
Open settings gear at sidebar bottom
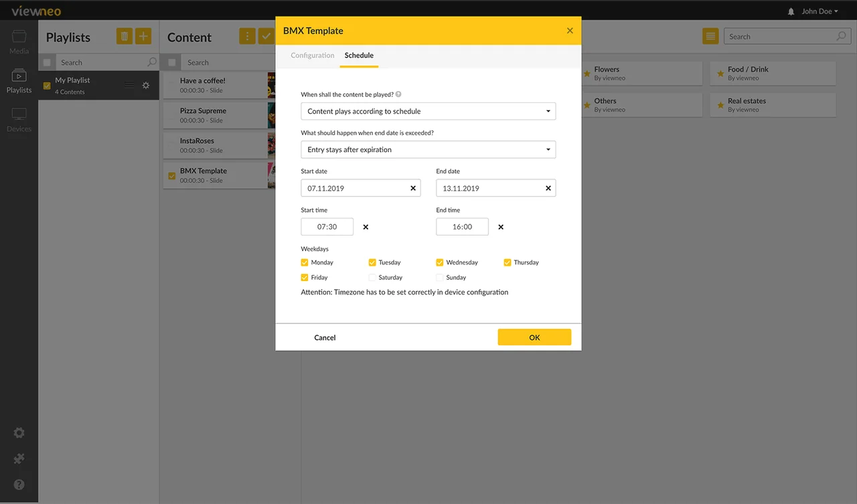pos(19,433)
